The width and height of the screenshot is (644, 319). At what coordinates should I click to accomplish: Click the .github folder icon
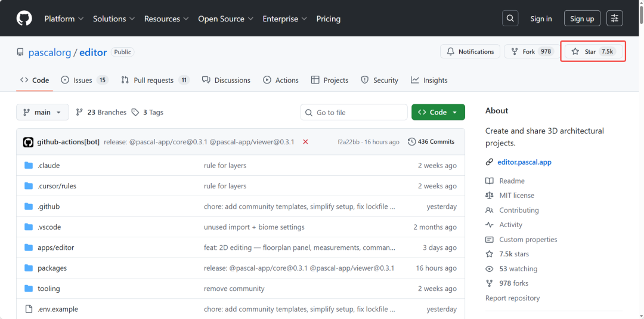point(29,206)
